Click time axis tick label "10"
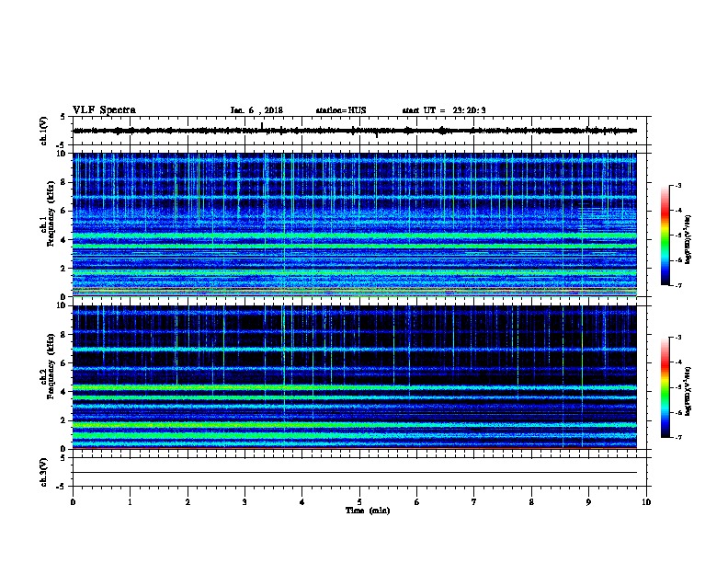This screenshot has height=563, width=728. 646,502
